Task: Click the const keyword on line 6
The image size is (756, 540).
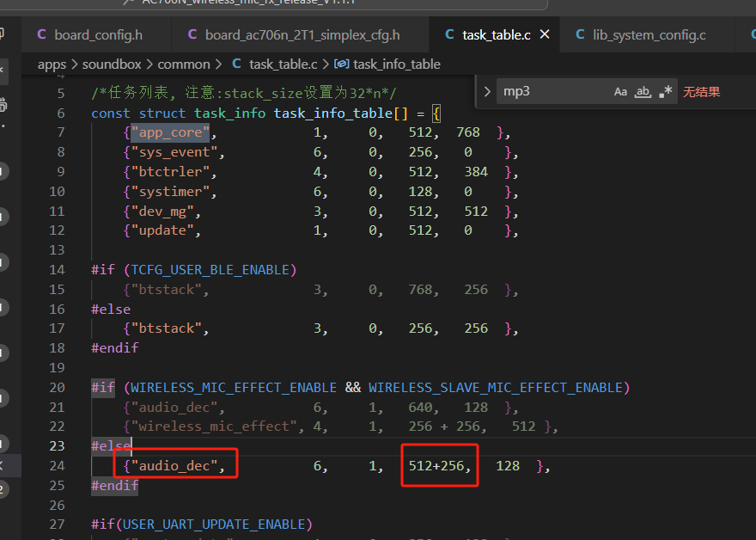Action: [x=111, y=114]
